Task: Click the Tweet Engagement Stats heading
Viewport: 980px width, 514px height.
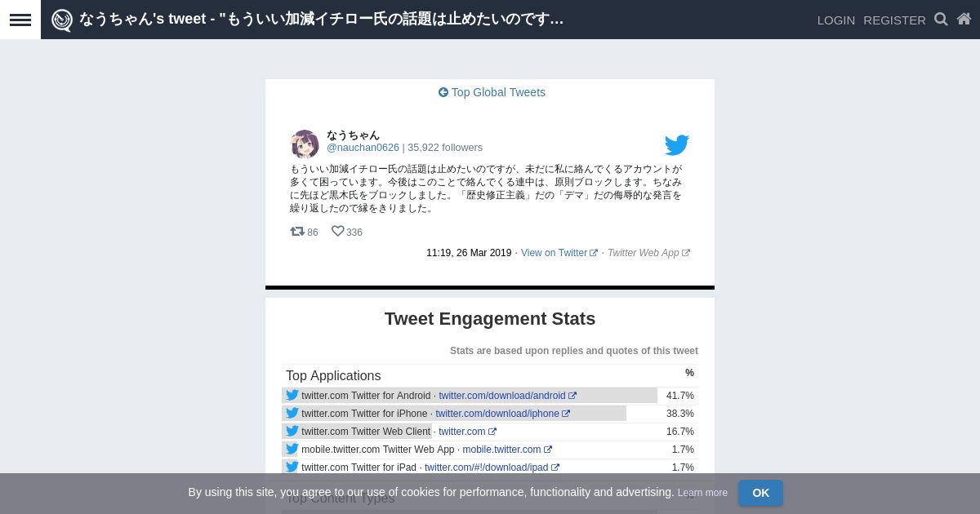Action: (490, 319)
